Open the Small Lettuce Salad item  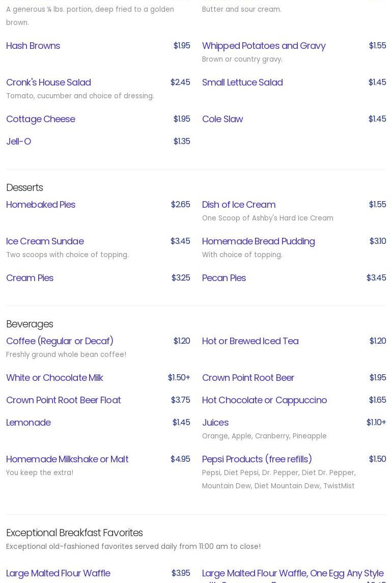242,82
